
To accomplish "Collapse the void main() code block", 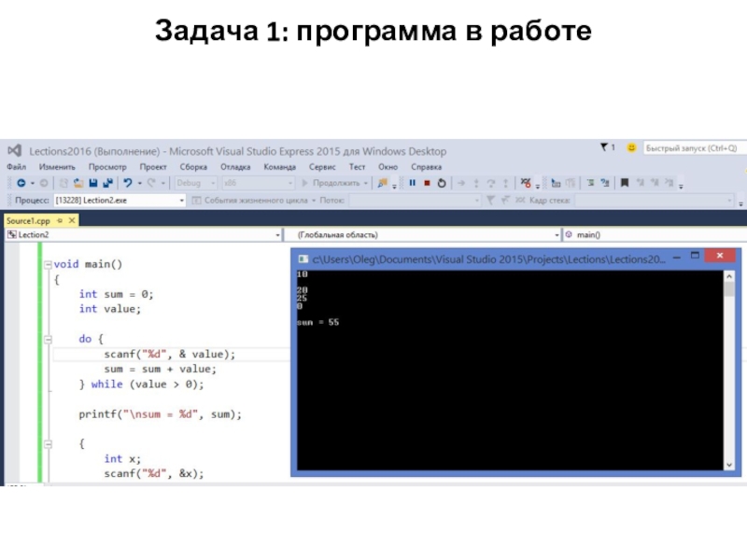I will 47,264.
